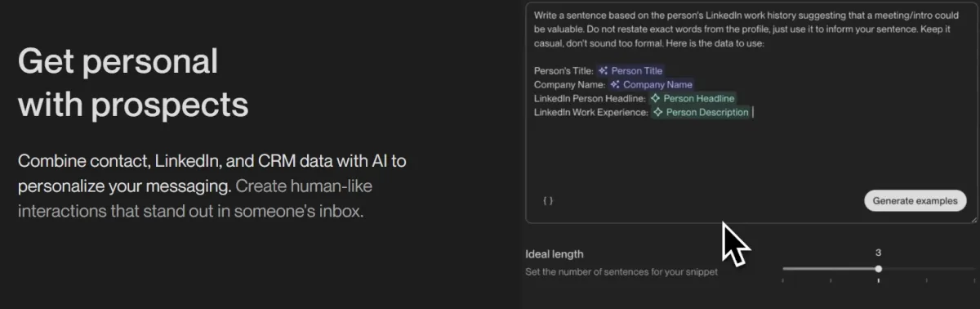Viewport: 980px width, 309px height.
Task: Click the curly braces insert-variable icon
Action: click(548, 200)
